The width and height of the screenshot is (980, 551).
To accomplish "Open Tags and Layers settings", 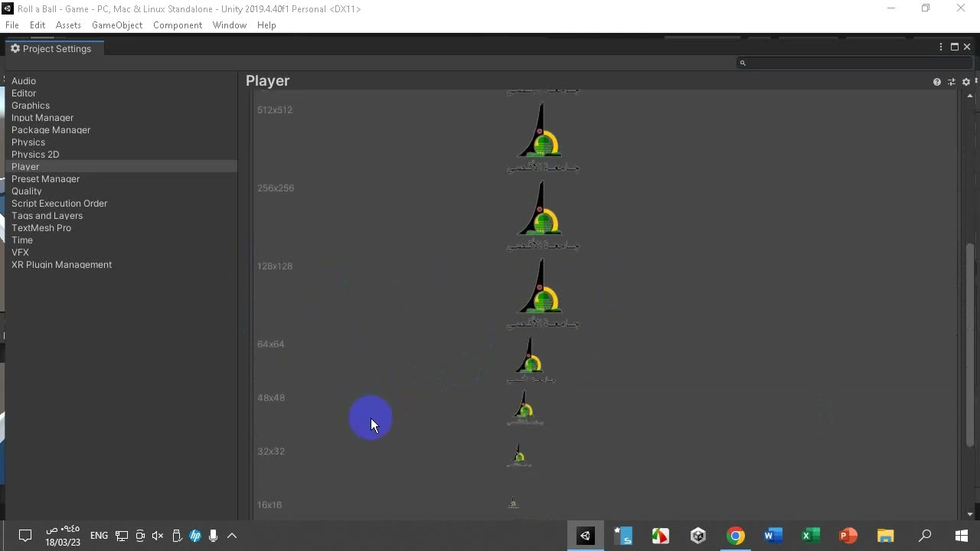I will [x=47, y=216].
